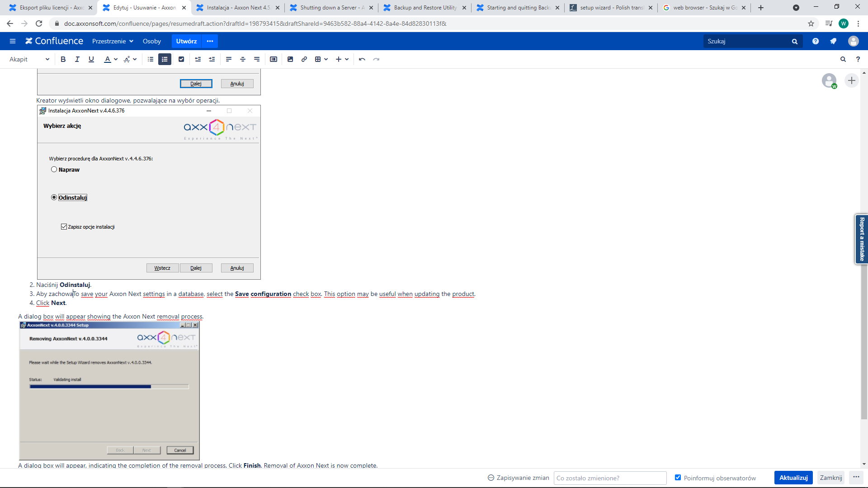Click the Aktualizuj button
Screen dimensions: 868x488
pos(793,478)
